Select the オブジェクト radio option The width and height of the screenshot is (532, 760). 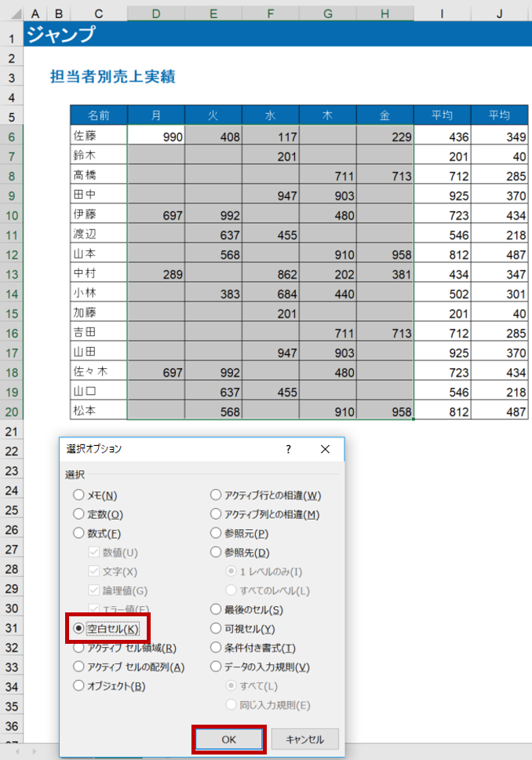(78, 685)
